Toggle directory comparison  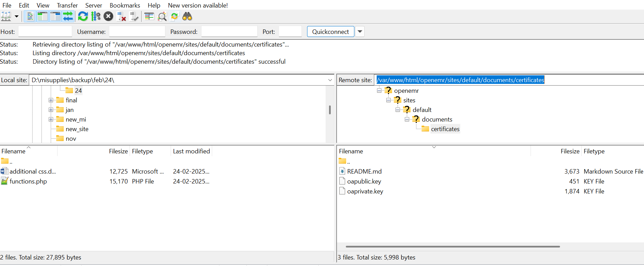click(162, 16)
